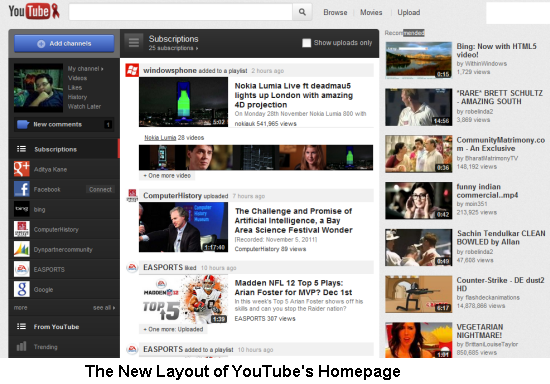Show One more video from Nokia Lumia

click(x=167, y=175)
